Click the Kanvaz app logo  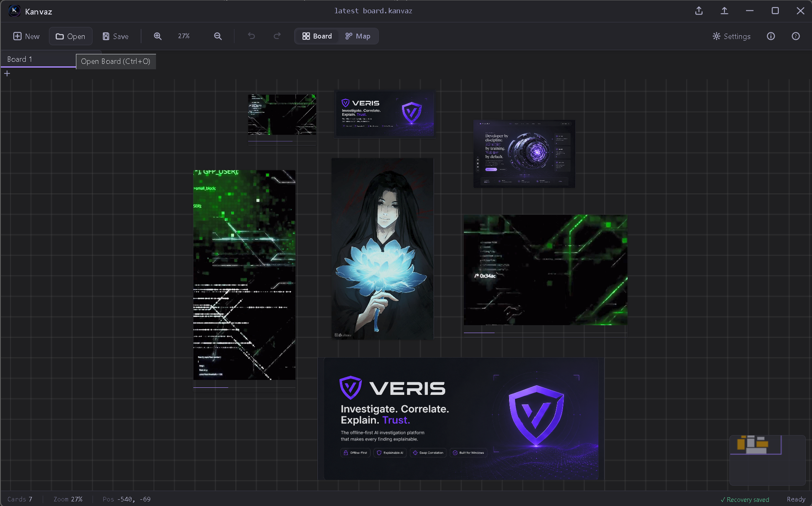(x=15, y=11)
